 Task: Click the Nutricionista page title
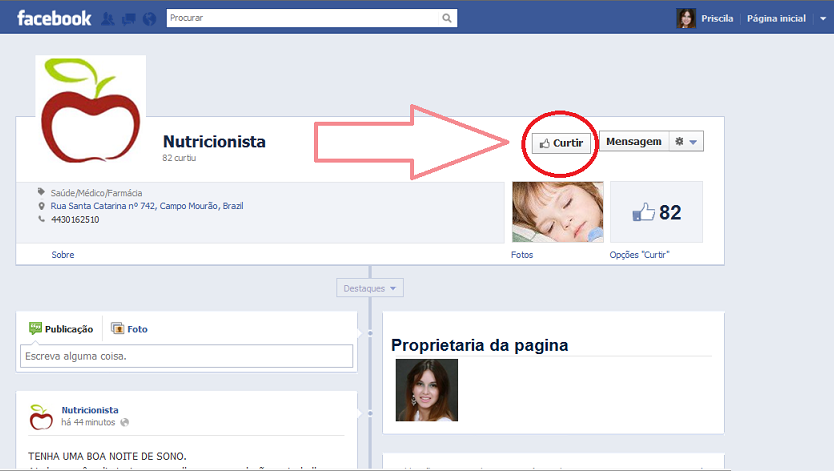click(x=214, y=141)
